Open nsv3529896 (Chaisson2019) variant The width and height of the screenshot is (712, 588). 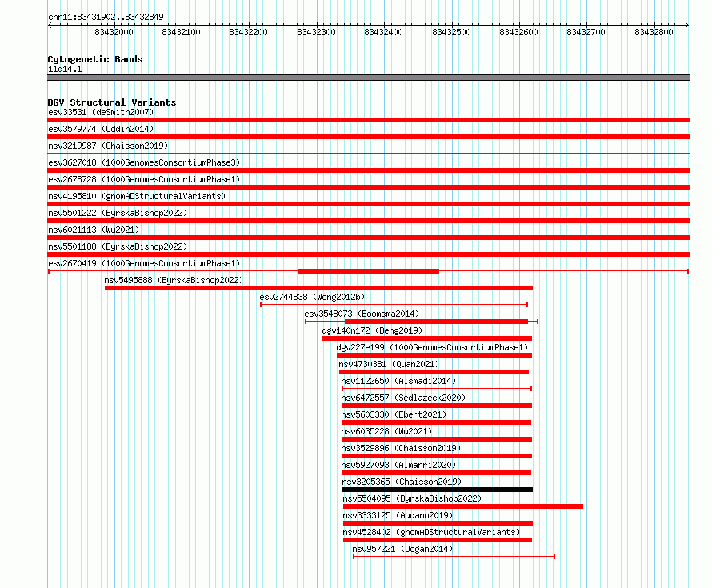tap(401, 448)
